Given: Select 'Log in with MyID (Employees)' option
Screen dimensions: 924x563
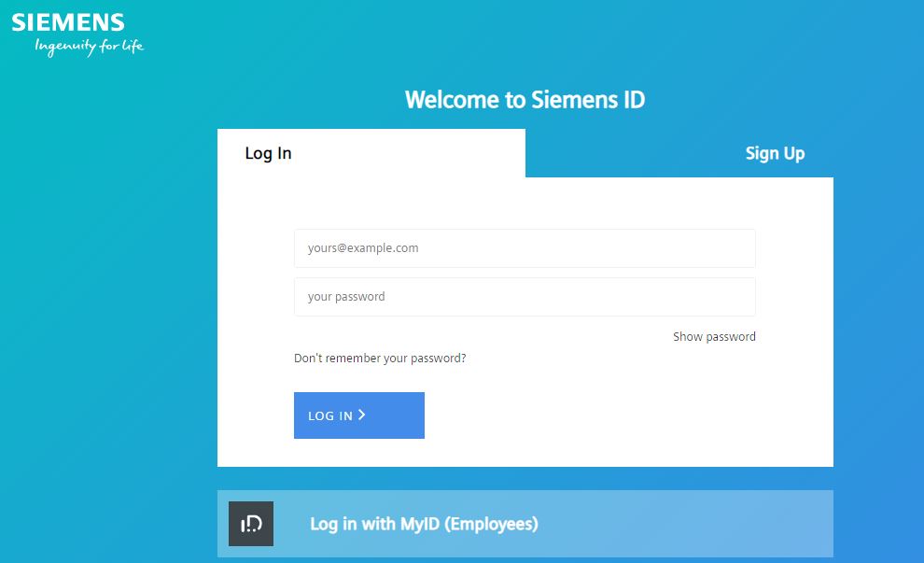Looking at the screenshot, I should [x=525, y=524].
